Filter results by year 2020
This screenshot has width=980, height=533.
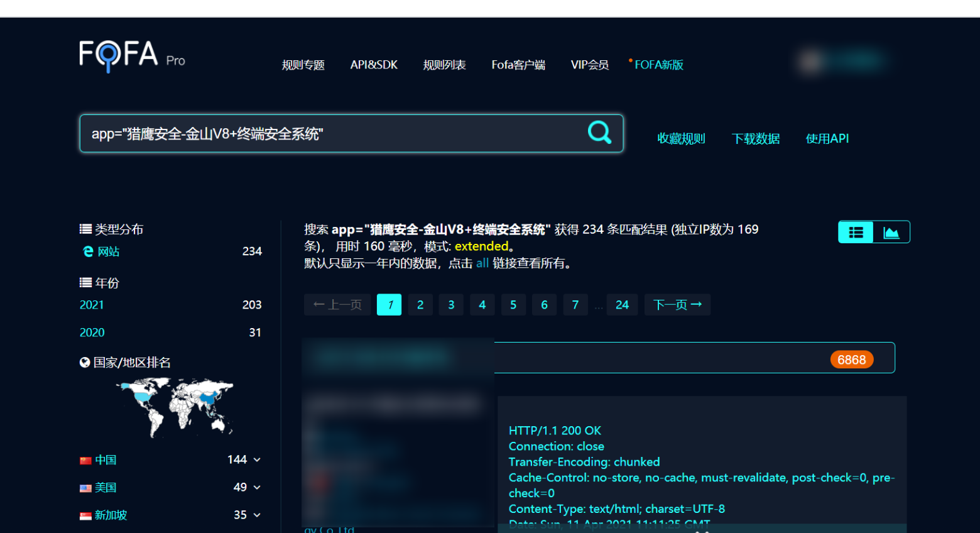[x=92, y=332]
